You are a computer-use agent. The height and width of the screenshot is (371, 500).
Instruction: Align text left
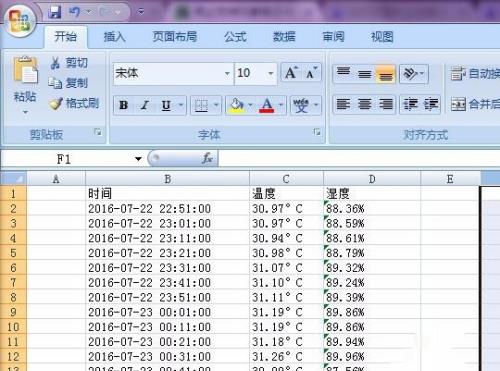click(343, 104)
